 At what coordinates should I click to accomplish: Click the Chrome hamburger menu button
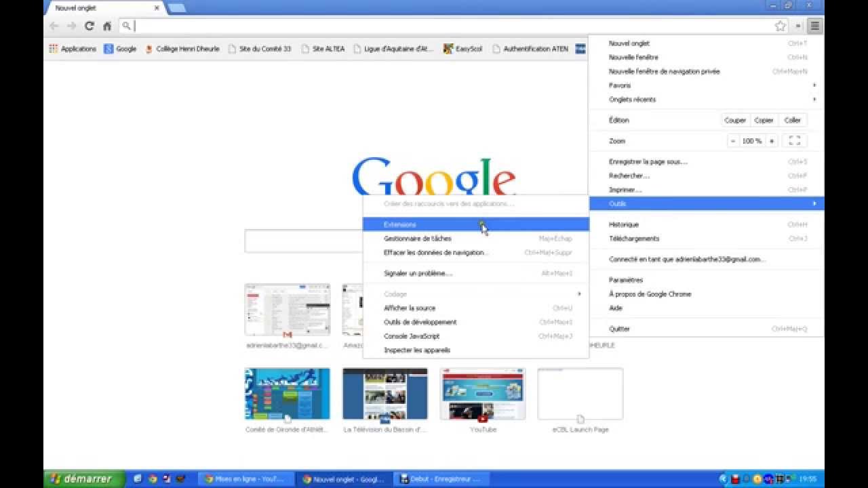[814, 26]
